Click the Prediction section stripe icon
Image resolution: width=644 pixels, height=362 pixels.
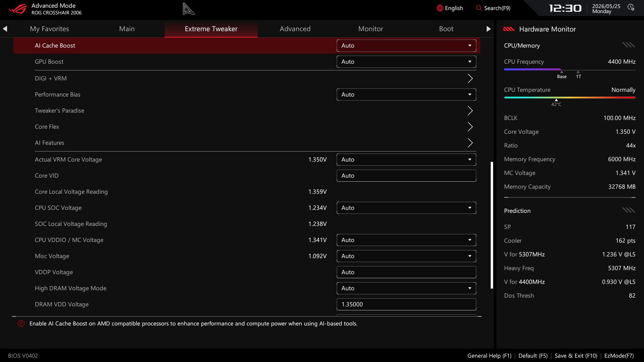[629, 210]
